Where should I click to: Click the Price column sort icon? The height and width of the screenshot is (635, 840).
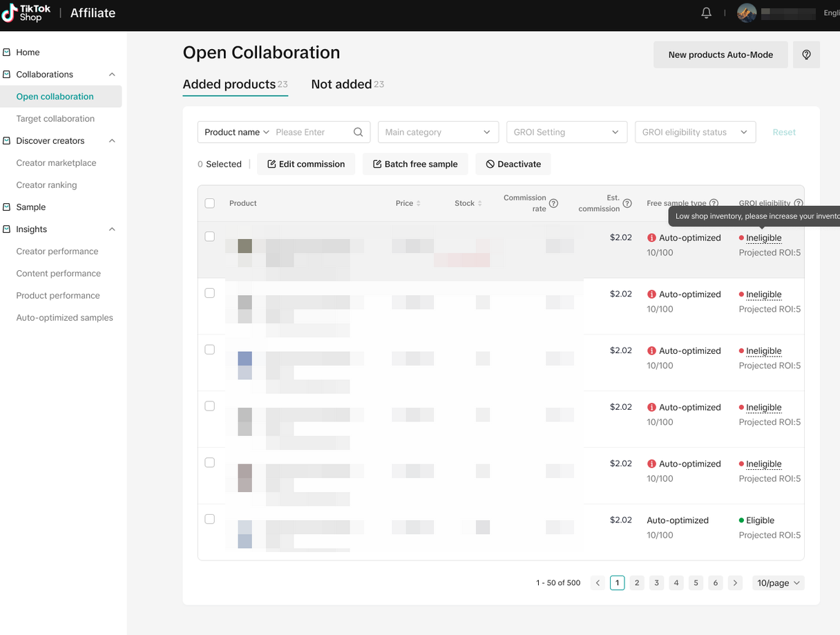tap(419, 203)
